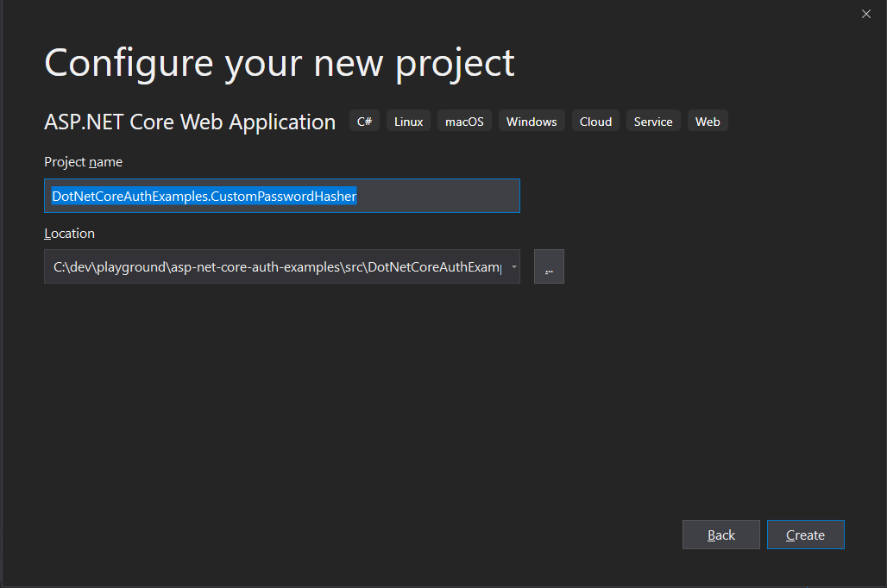The image size is (887, 588).
Task: Click the Configure your new project heading
Action: 279,63
